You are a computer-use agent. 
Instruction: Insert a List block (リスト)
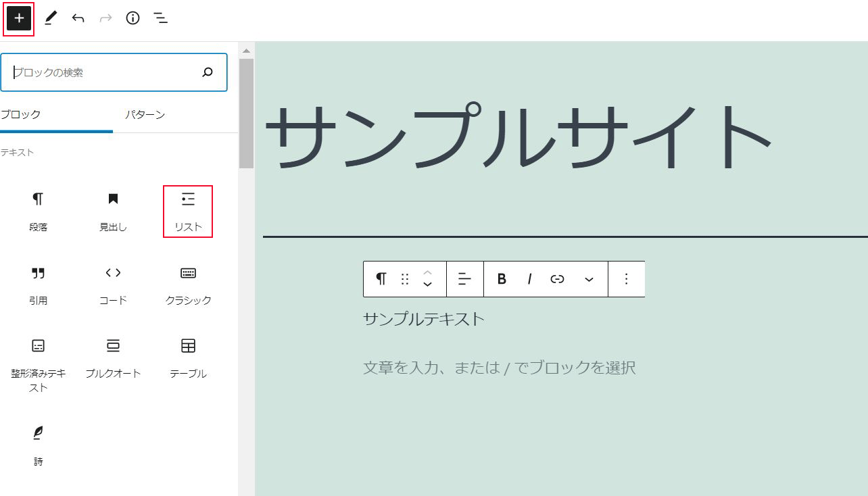tap(188, 211)
